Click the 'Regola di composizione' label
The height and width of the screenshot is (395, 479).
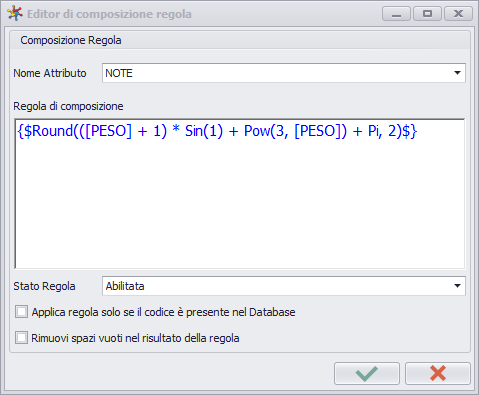tap(68, 106)
